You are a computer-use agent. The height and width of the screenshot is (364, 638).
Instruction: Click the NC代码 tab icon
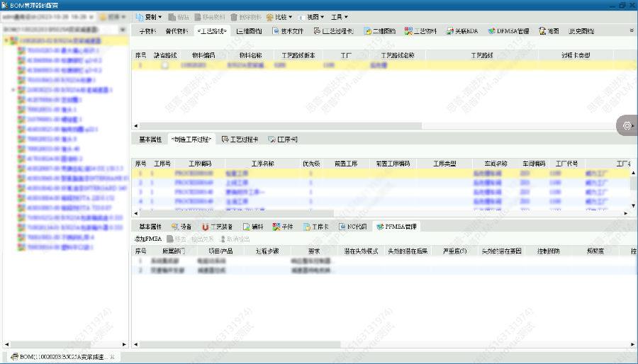[x=342, y=227]
